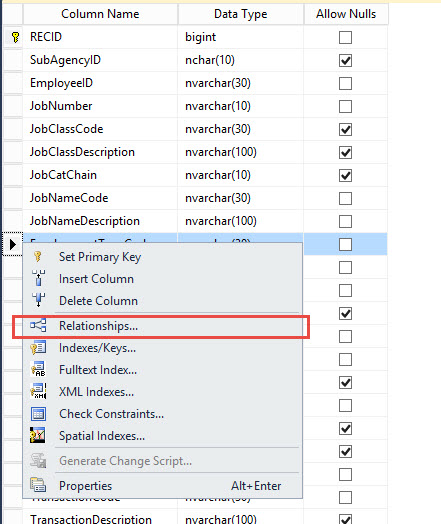This screenshot has height=524, width=441.
Task: Click the EmployeeID column name cell
Action: (x=100, y=83)
